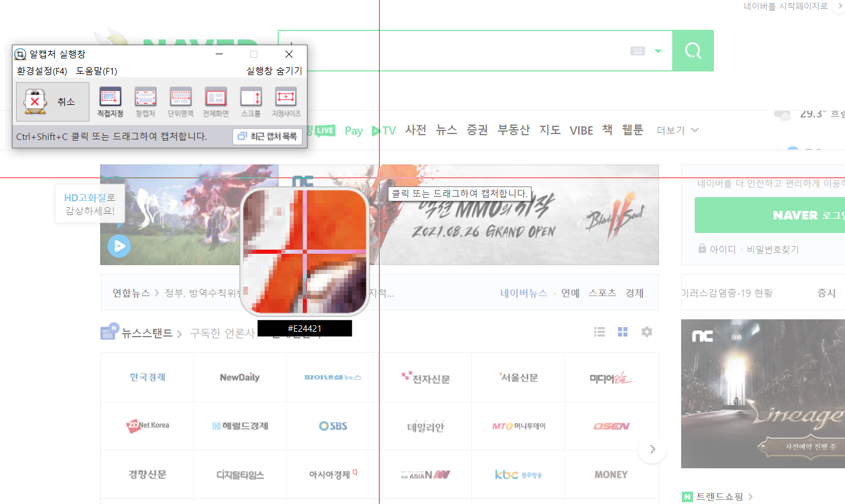
Task: Switch newsstand to list view icon
Action: coord(599,332)
